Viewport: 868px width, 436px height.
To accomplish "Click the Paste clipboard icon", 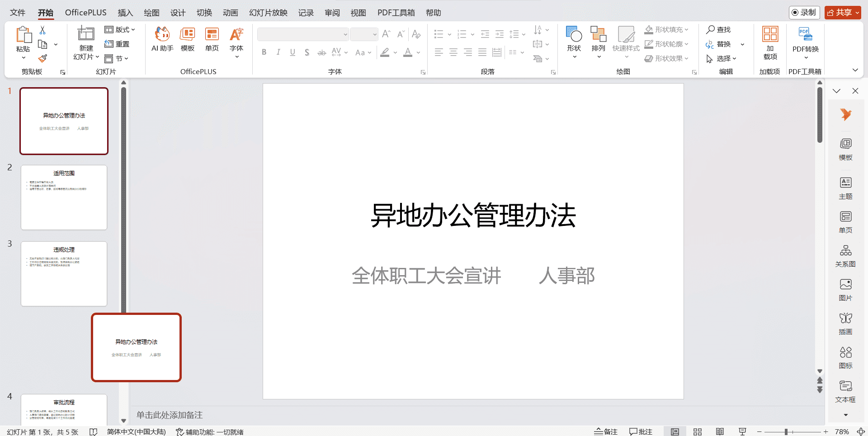I will (x=23, y=35).
